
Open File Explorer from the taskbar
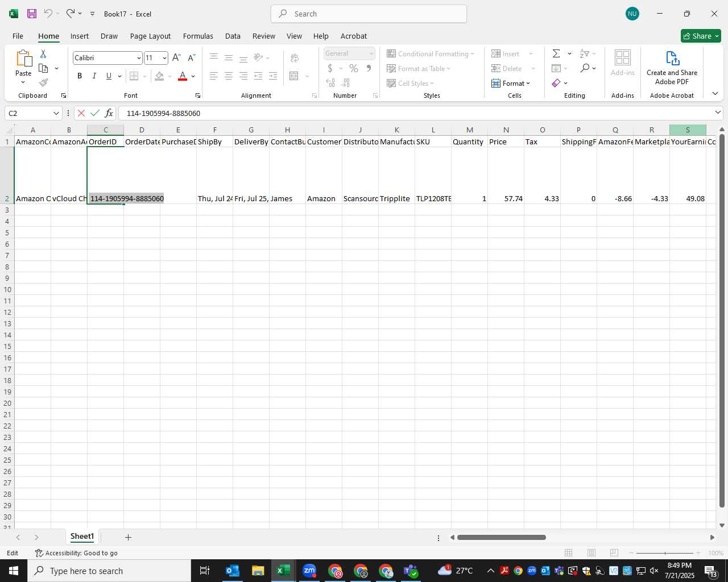pos(258,571)
